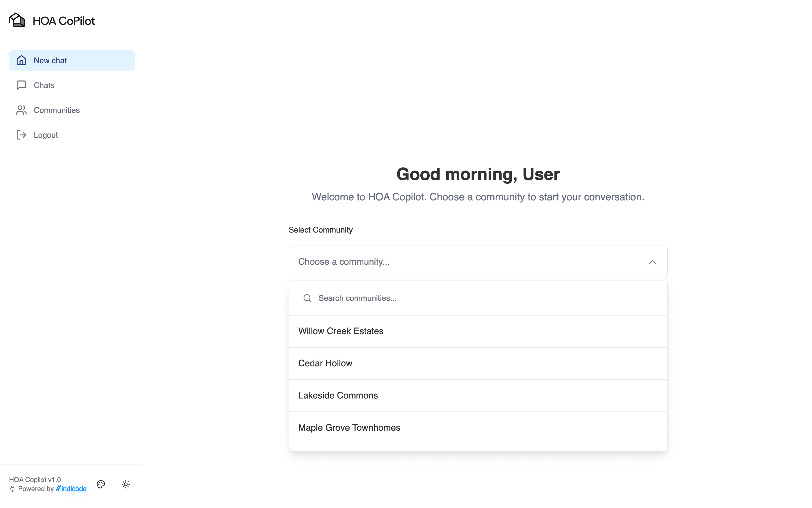The height and width of the screenshot is (508, 812).
Task: Click the Good morning, User heading
Action: coord(478,174)
